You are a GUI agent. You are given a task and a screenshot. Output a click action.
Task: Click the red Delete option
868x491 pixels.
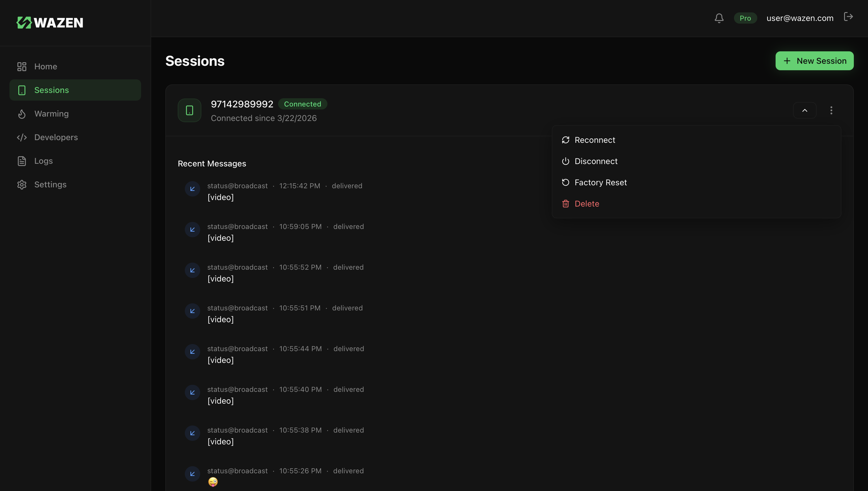point(587,203)
